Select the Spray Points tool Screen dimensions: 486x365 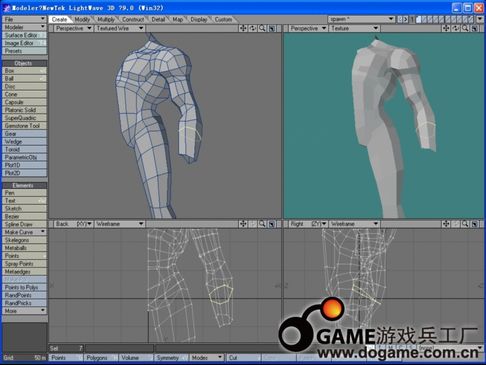(x=24, y=264)
